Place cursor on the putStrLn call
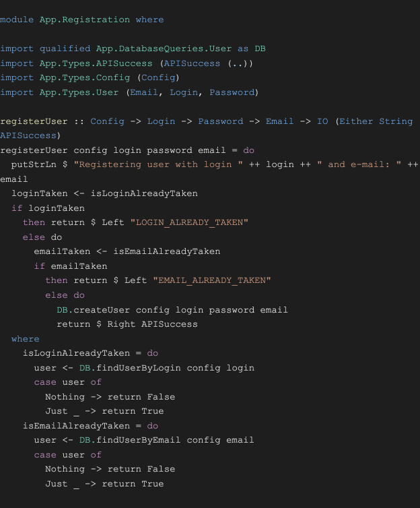The image size is (420, 508). click(34, 164)
